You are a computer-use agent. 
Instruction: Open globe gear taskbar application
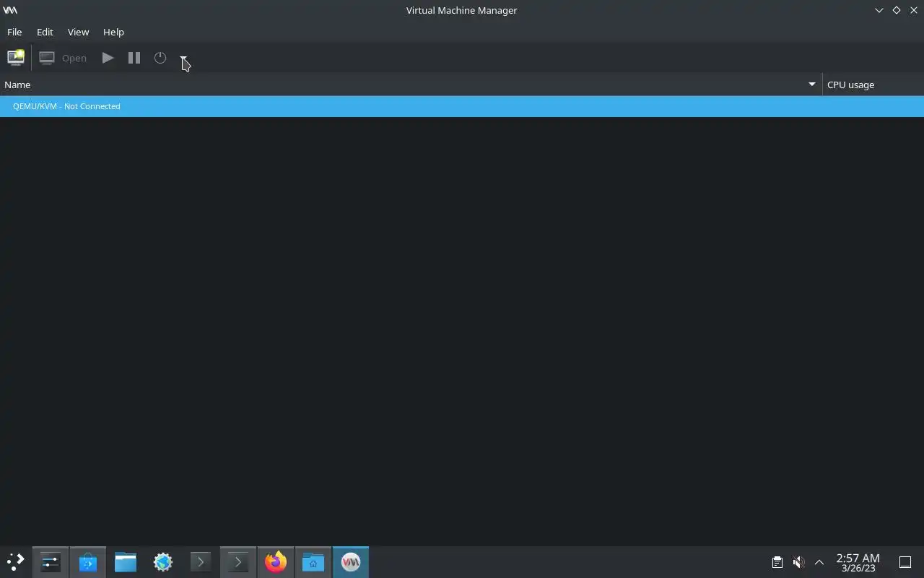163,562
